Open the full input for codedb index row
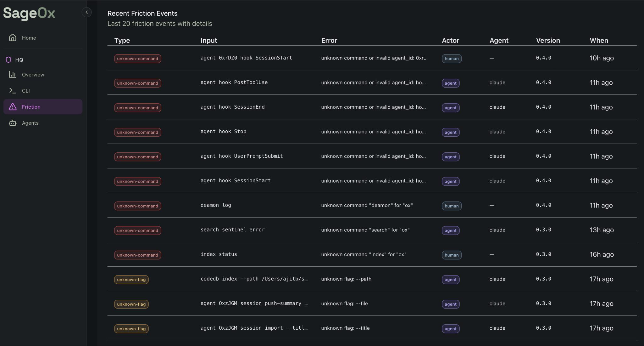The width and height of the screenshot is (644, 346). [x=254, y=279]
